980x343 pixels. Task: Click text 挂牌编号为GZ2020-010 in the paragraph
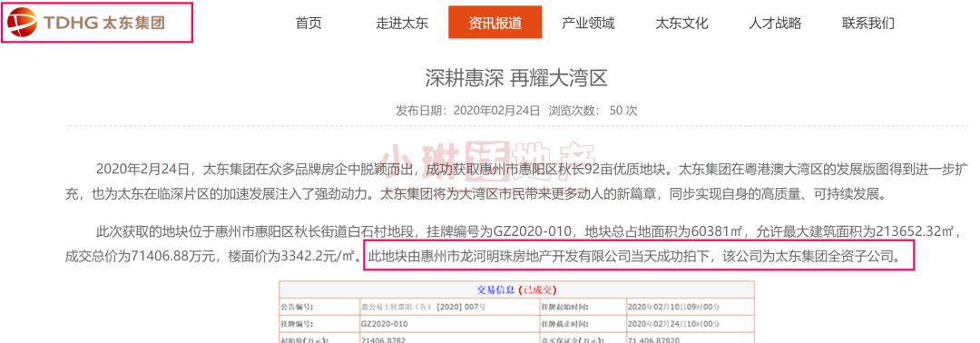point(498,232)
